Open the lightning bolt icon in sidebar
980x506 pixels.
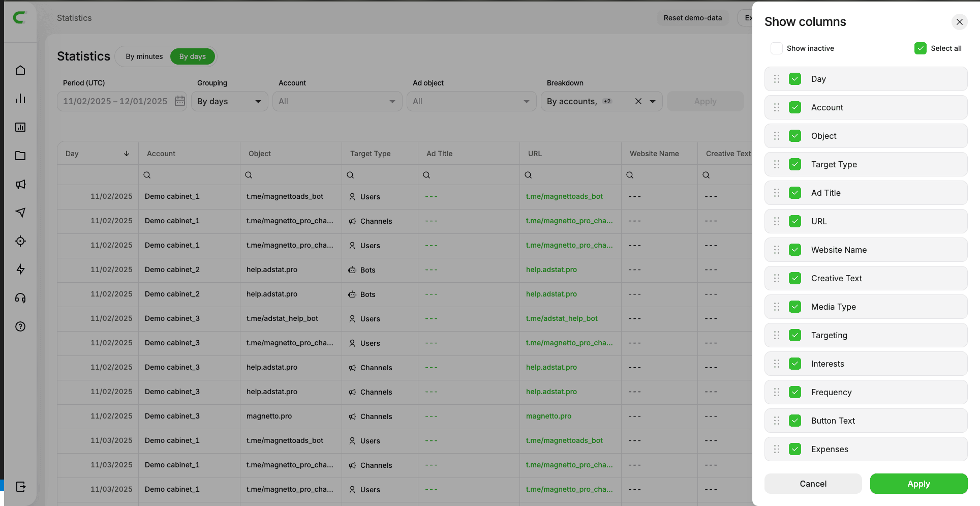20,270
